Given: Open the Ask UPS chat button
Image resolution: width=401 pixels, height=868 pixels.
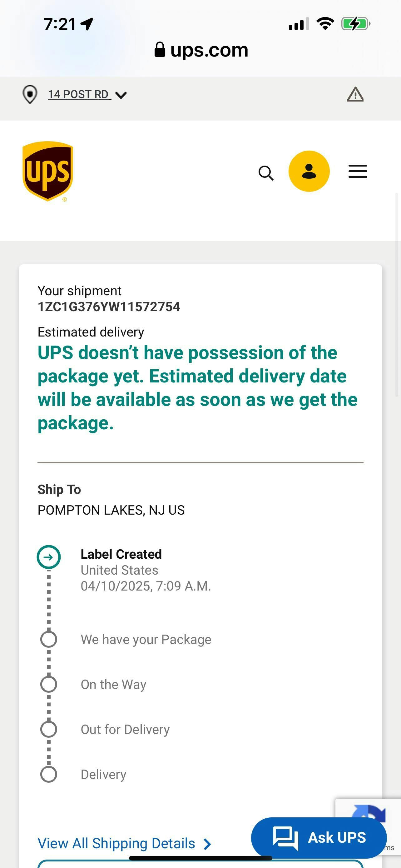Looking at the screenshot, I should (319, 837).
